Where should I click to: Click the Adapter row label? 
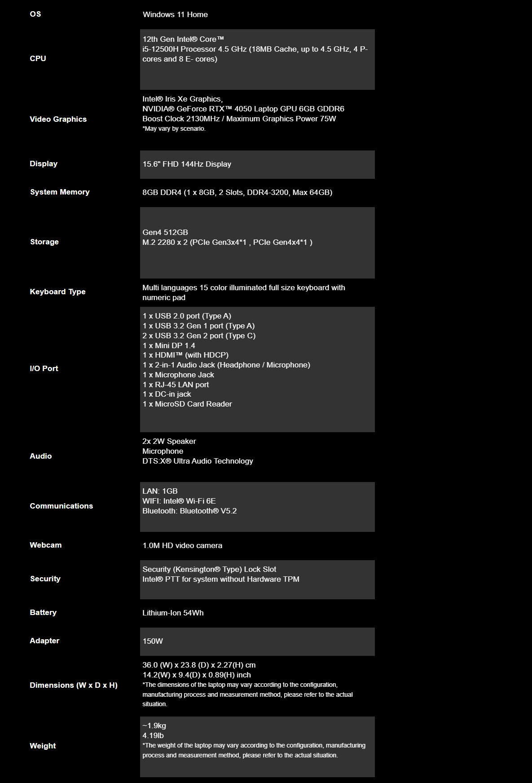click(44, 641)
